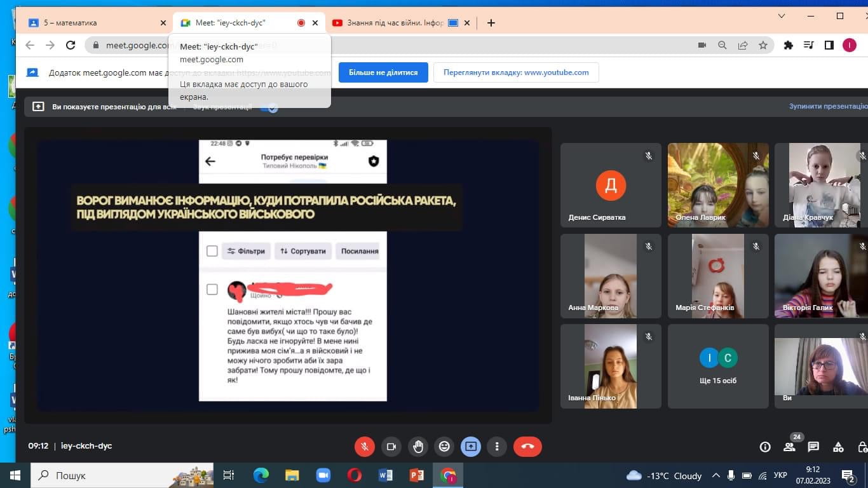Tick the checkbox beside the Фільтри button
The image size is (868, 488).
click(212, 251)
